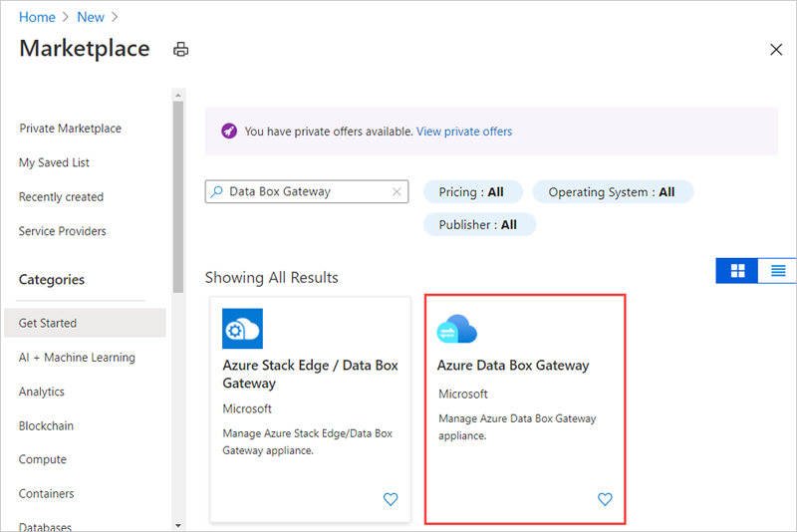The height and width of the screenshot is (532, 797).
Task: Open the Operating System filter dropdown
Action: (612, 192)
